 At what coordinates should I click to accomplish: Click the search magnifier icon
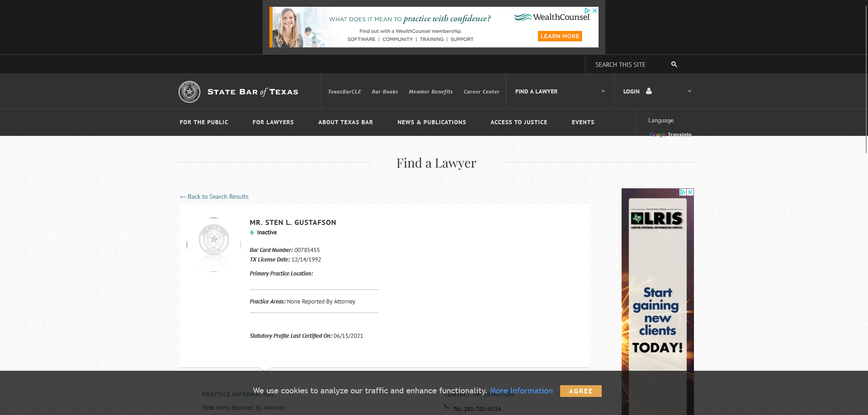coord(674,65)
